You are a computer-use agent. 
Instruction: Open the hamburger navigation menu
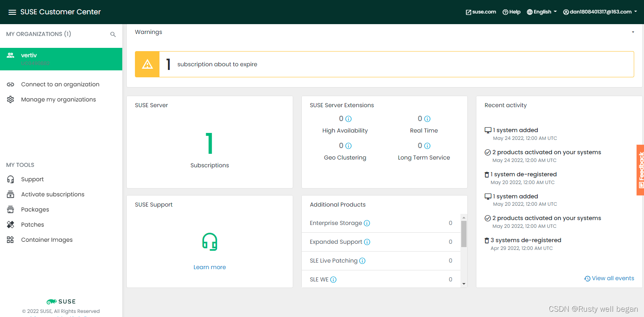[x=12, y=12]
